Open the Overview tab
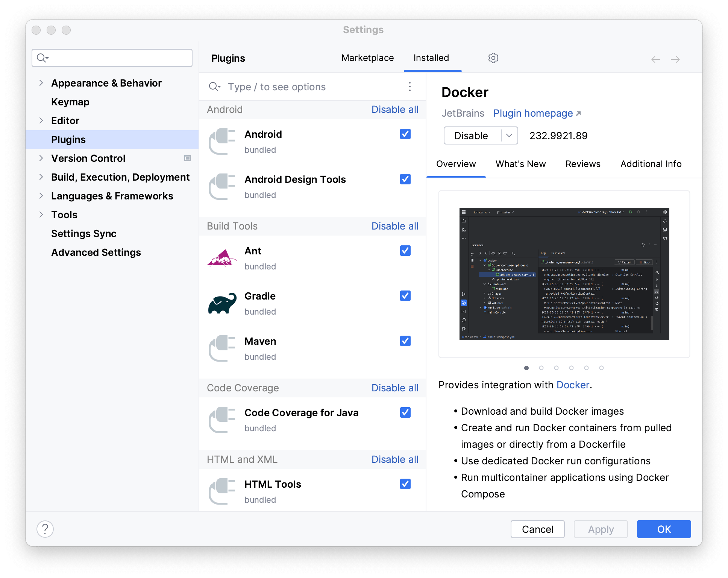The width and height of the screenshot is (728, 578). point(456,164)
